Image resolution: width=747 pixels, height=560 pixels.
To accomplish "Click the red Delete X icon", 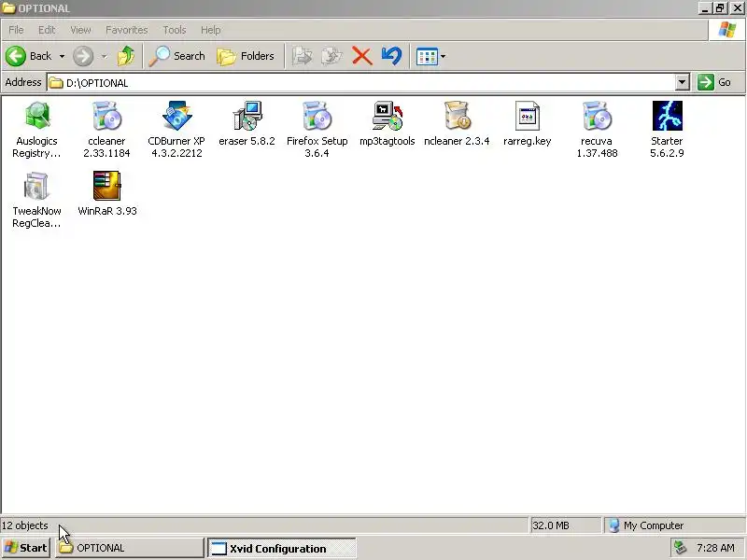I will [x=362, y=56].
